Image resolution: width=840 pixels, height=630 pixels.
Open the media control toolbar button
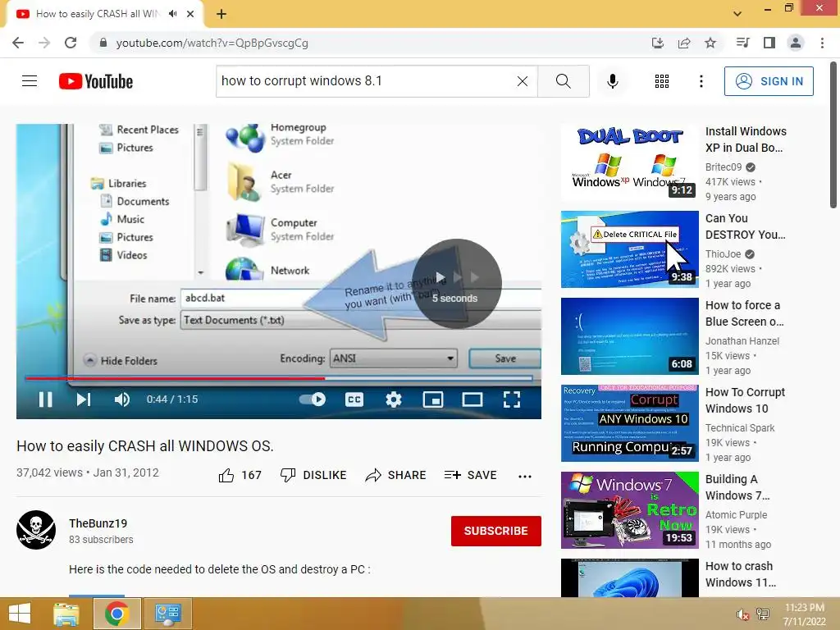coord(742,43)
